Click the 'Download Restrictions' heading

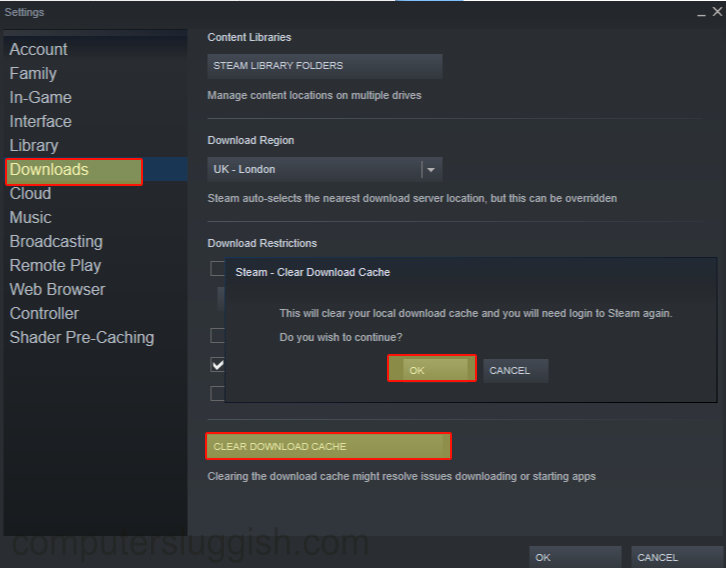[x=262, y=243]
